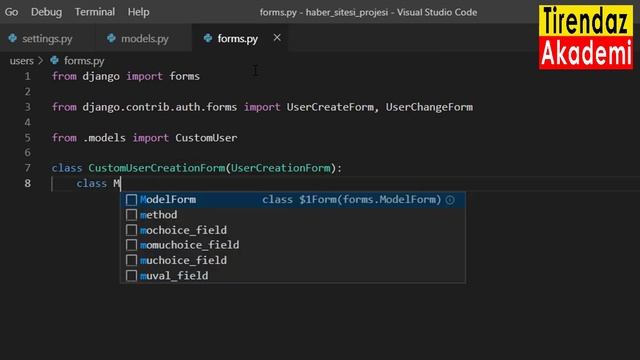The image size is (640, 360).
Task: Click line number 7 in the gutter
Action: pos(27,168)
